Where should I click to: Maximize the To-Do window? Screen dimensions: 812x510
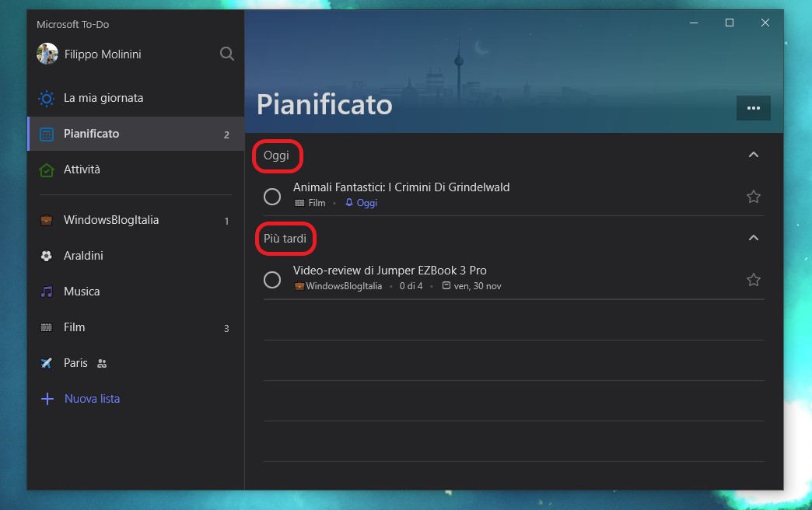coord(729,23)
